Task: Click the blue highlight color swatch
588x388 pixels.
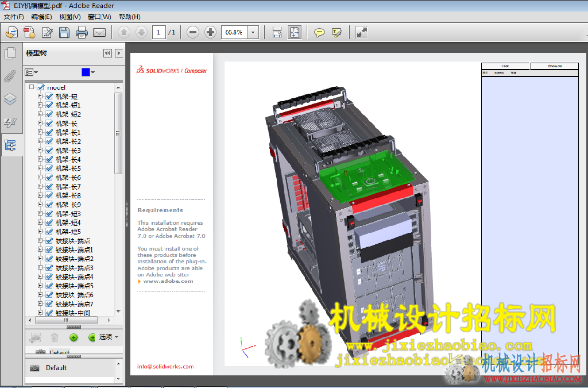Action: click(86, 72)
